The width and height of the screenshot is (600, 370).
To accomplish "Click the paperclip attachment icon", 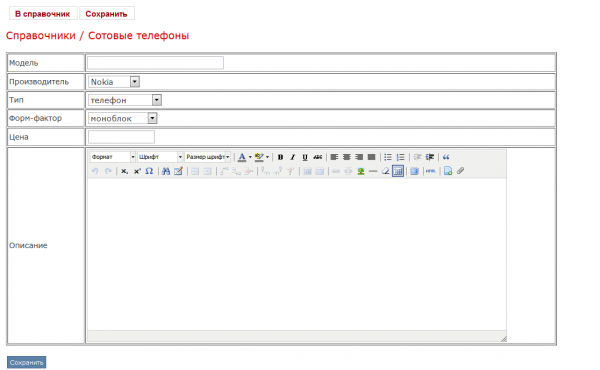I will (460, 171).
